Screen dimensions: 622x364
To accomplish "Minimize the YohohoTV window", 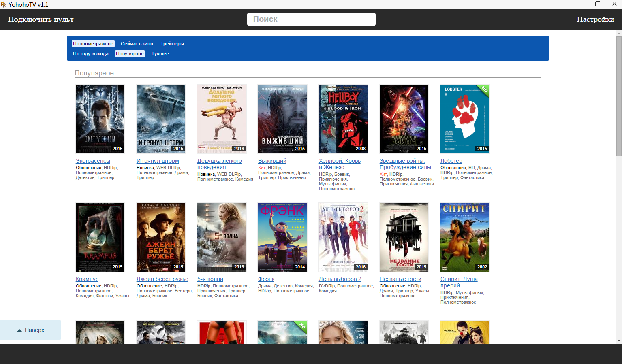I will point(581,4).
